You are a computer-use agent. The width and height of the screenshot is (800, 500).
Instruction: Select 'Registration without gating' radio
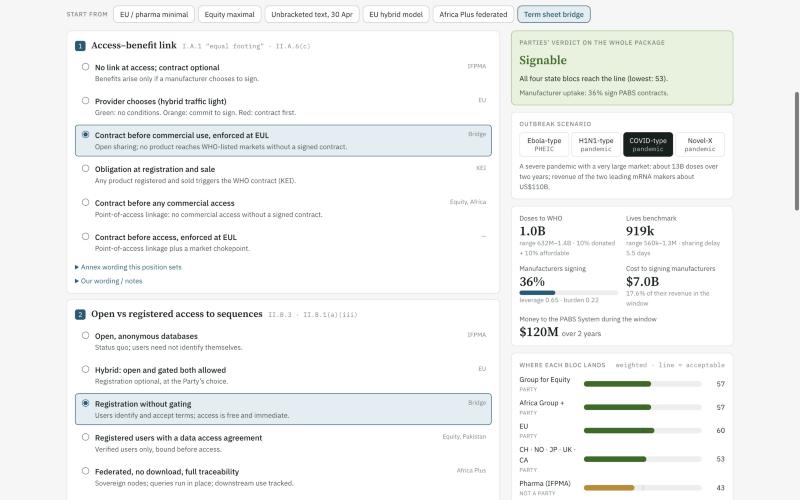(x=85, y=403)
